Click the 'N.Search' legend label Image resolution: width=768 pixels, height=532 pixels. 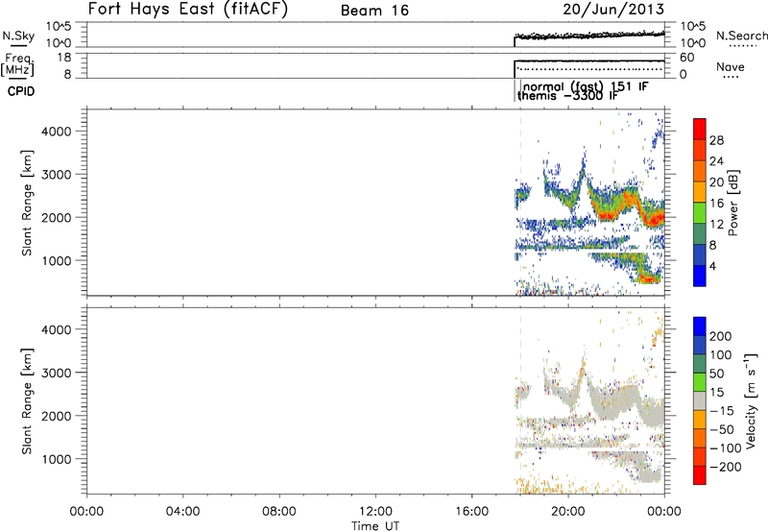(741, 36)
